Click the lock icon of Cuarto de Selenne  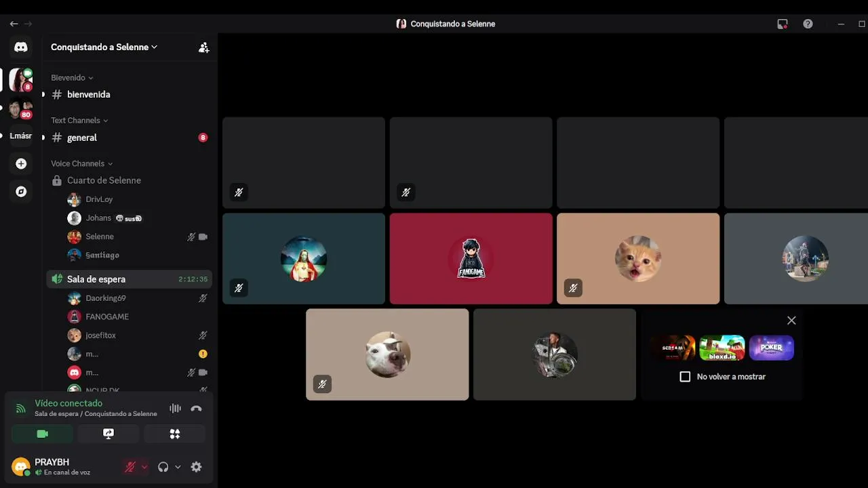57,181
